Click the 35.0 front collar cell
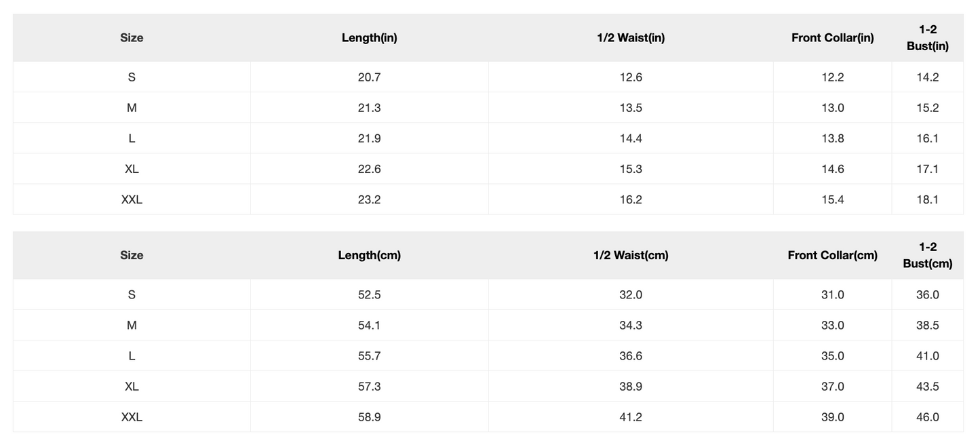This screenshot has width=980, height=445. 832,356
